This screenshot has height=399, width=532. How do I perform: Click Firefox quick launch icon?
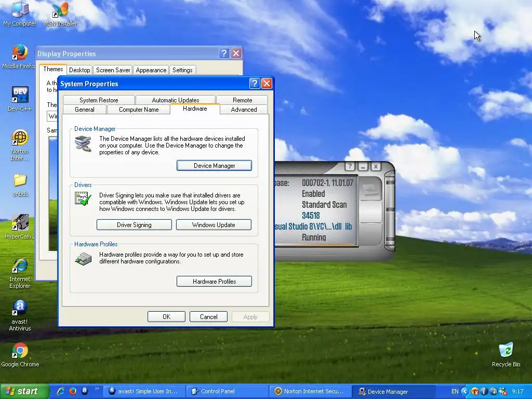pos(73,391)
